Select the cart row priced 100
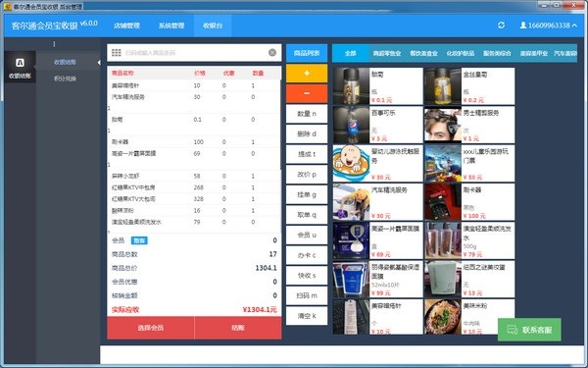The image size is (588, 368). pyautogui.click(x=194, y=142)
